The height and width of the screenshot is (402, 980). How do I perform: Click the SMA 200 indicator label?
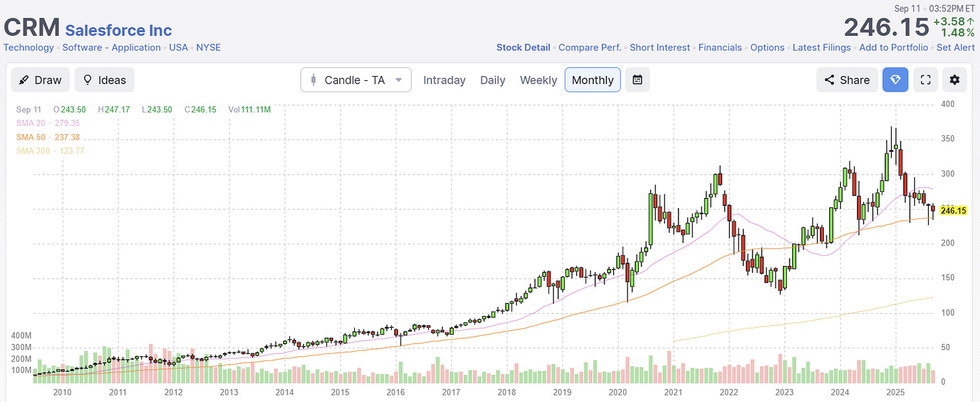pos(50,150)
